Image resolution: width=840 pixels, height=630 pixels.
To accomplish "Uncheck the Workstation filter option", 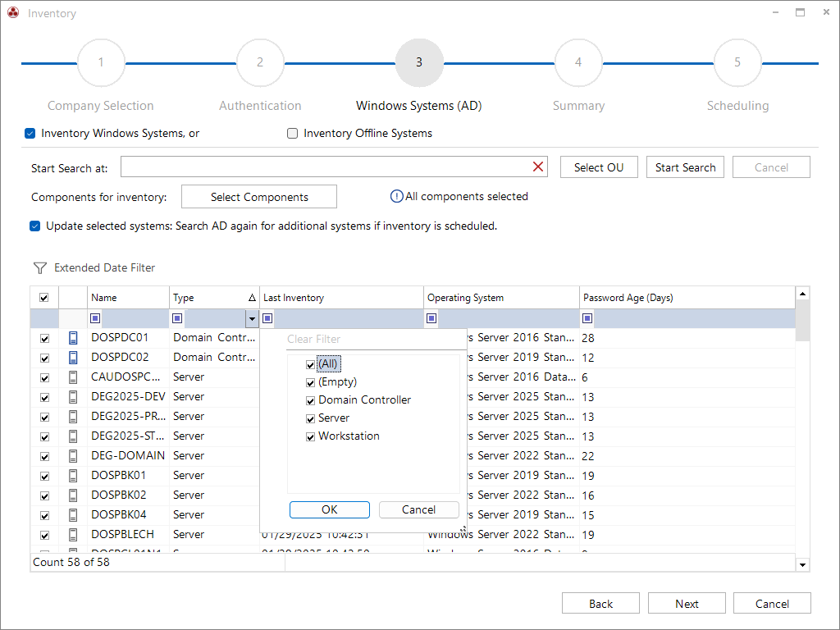I will 310,436.
